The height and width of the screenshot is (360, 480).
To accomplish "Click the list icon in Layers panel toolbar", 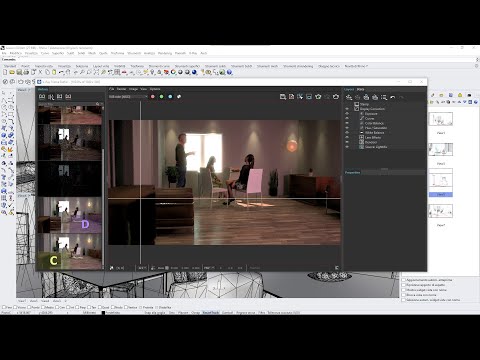I will [384, 97].
